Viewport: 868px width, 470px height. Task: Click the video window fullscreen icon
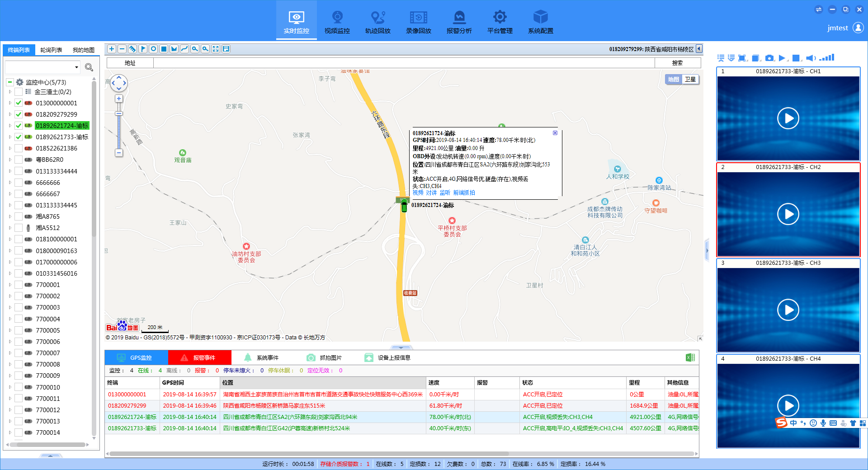click(x=742, y=58)
